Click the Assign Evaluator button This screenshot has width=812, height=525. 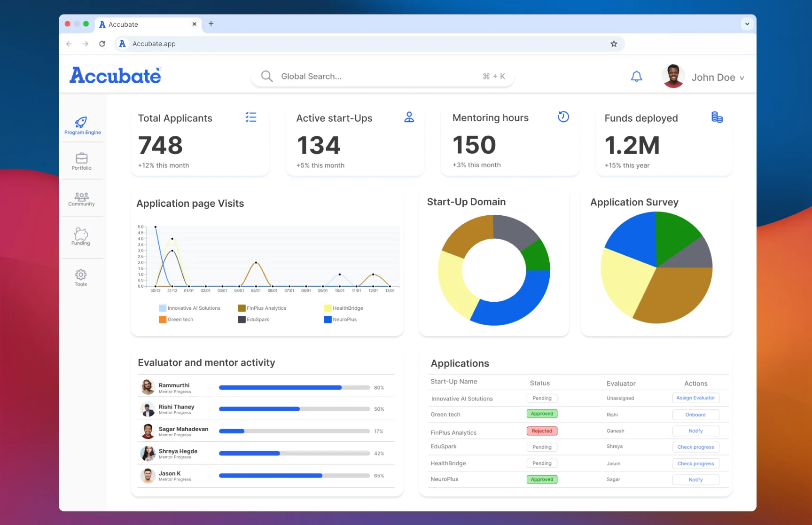(x=695, y=398)
